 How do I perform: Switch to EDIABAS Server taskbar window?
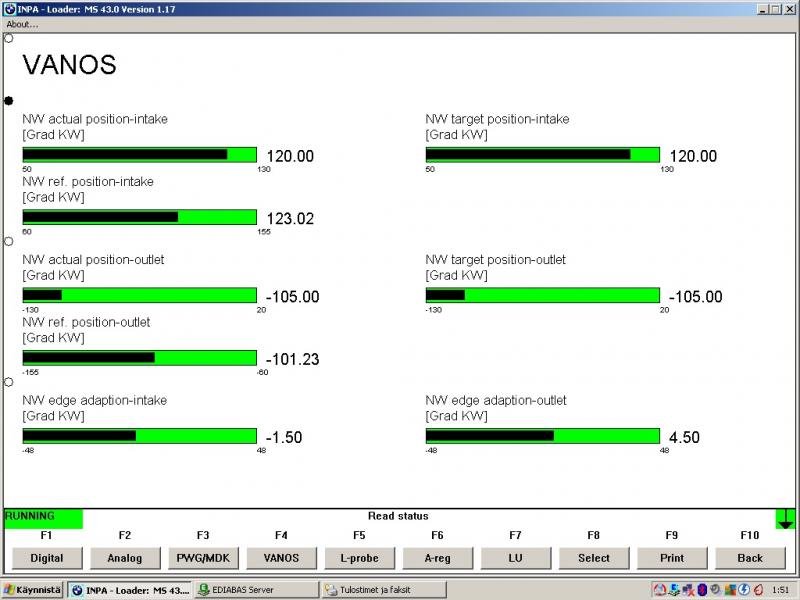[254, 590]
